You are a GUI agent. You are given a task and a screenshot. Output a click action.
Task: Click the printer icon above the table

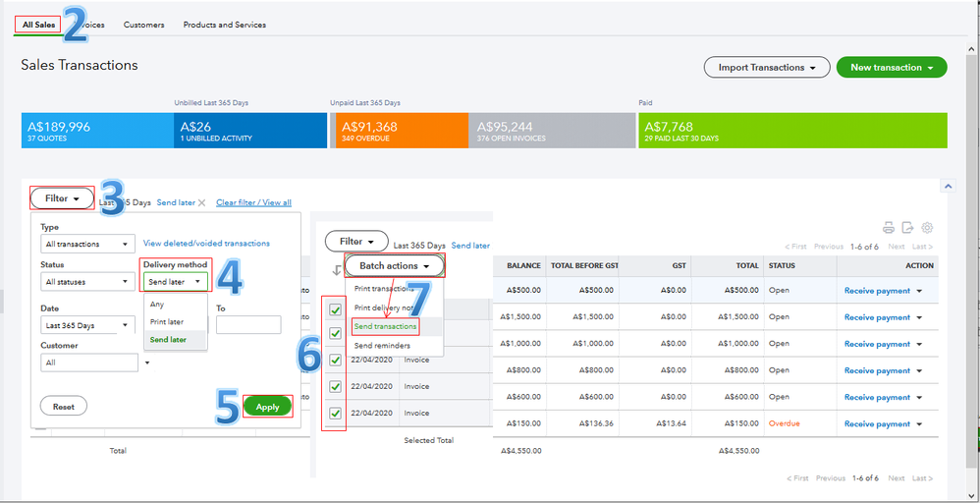[888, 228]
